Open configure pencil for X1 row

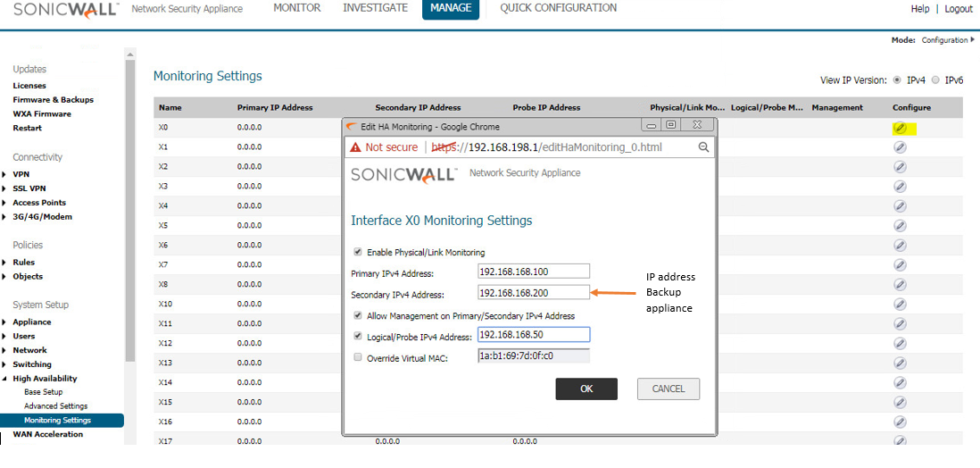(900, 147)
